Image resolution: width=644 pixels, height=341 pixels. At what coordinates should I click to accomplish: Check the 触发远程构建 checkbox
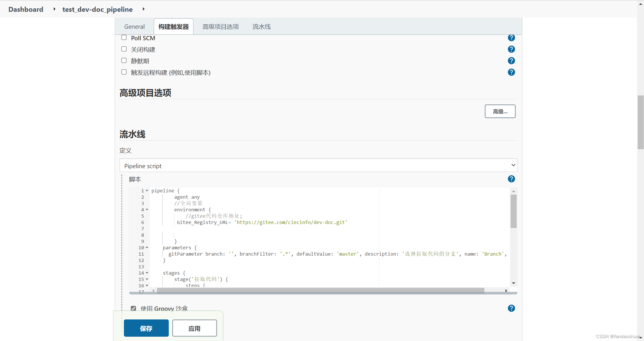click(x=124, y=72)
